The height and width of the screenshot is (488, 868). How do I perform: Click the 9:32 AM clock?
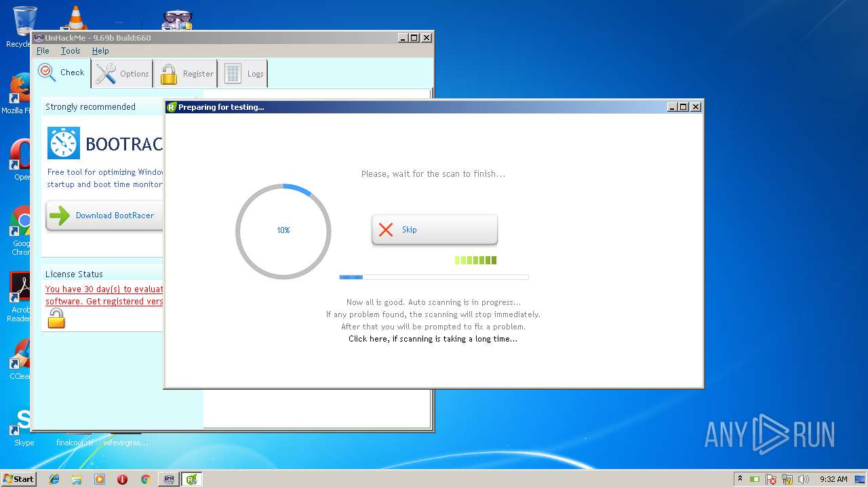[x=833, y=479]
